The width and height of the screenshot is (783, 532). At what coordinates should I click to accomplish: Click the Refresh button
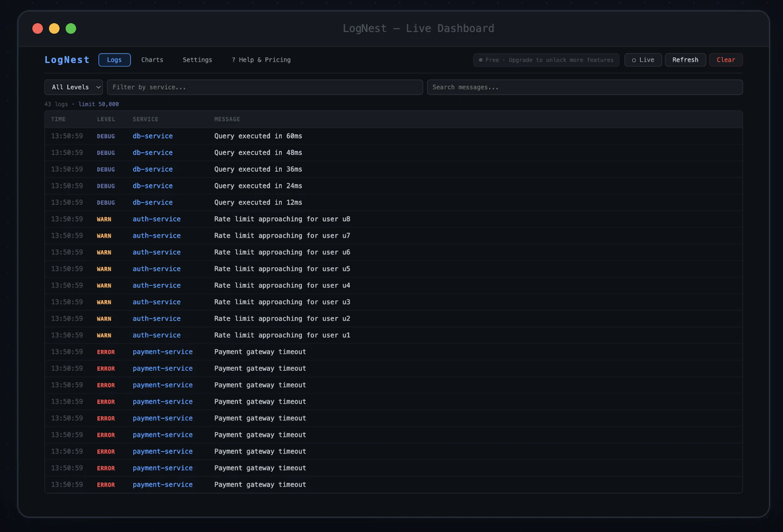tap(685, 60)
